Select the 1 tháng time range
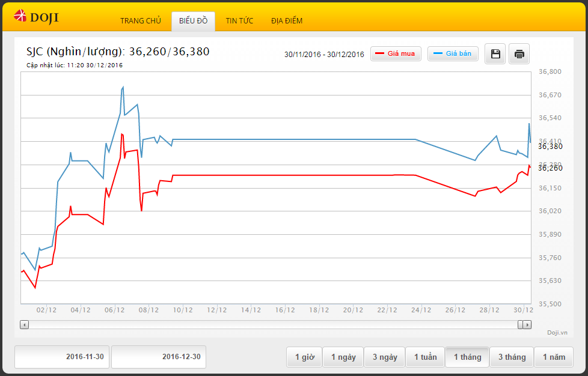588x376 pixels. (467, 357)
